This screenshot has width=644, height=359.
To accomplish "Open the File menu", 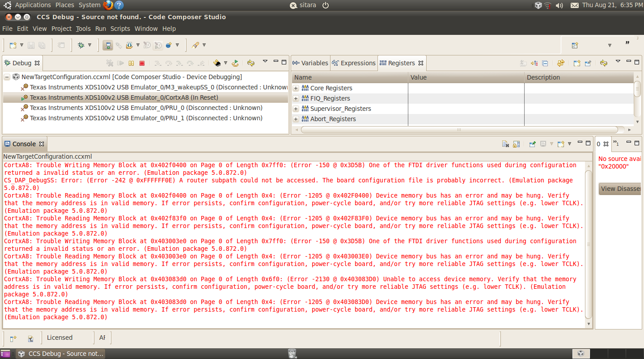I will (7, 29).
